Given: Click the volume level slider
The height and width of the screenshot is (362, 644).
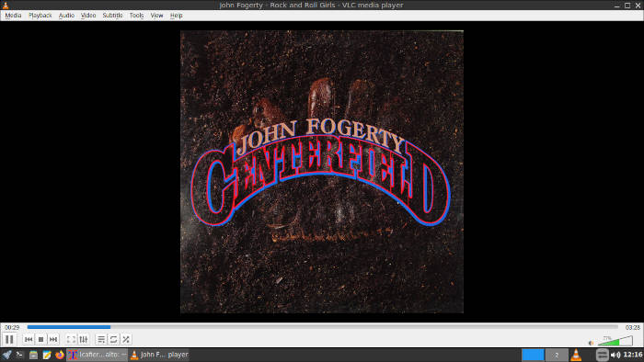Looking at the screenshot, I should (x=615, y=341).
